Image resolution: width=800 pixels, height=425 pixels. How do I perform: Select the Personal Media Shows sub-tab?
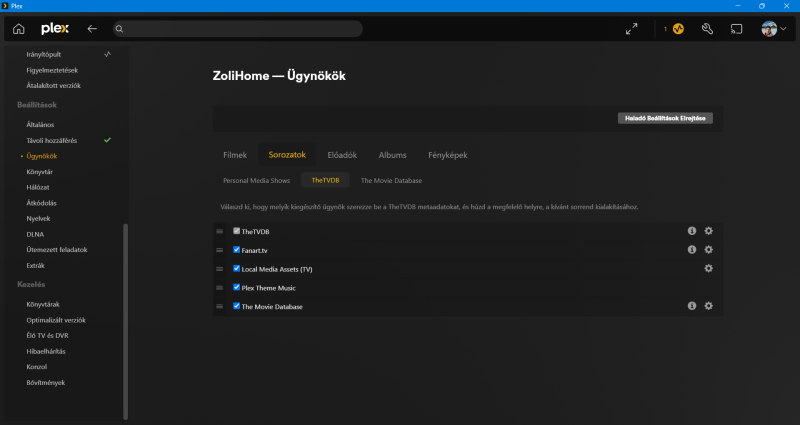click(257, 181)
